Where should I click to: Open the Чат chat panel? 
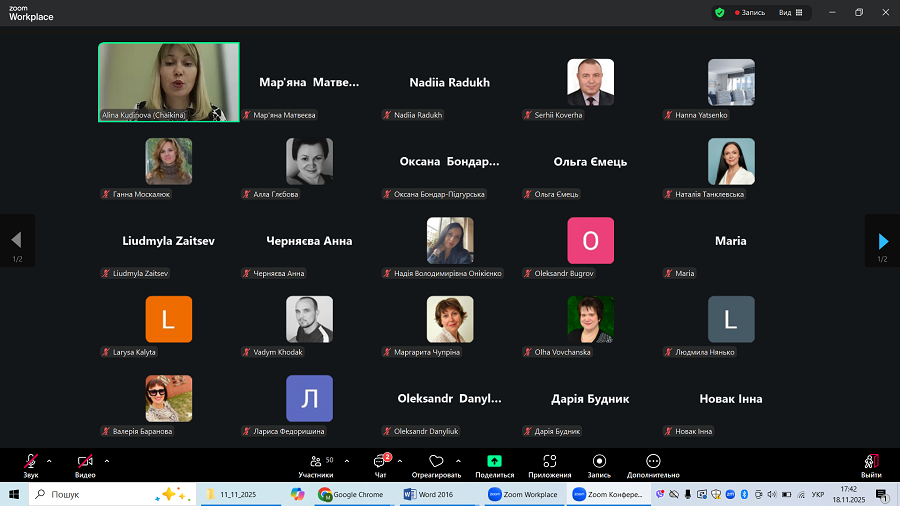pyautogui.click(x=380, y=462)
